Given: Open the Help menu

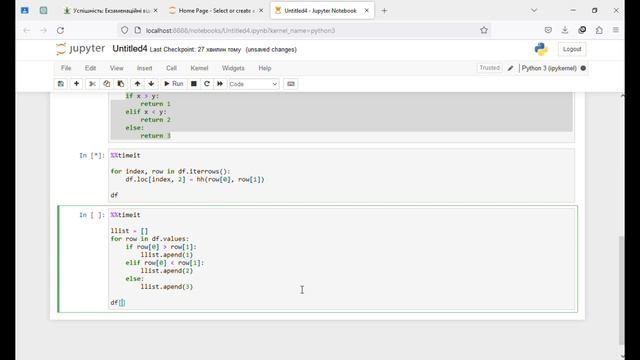Looking at the screenshot, I should 264,68.
